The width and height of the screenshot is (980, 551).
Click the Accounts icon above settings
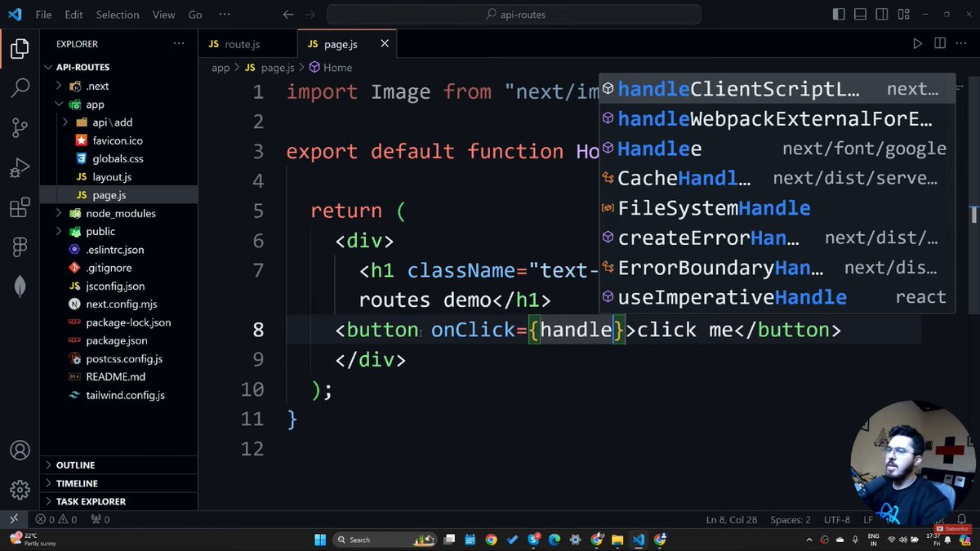click(20, 449)
